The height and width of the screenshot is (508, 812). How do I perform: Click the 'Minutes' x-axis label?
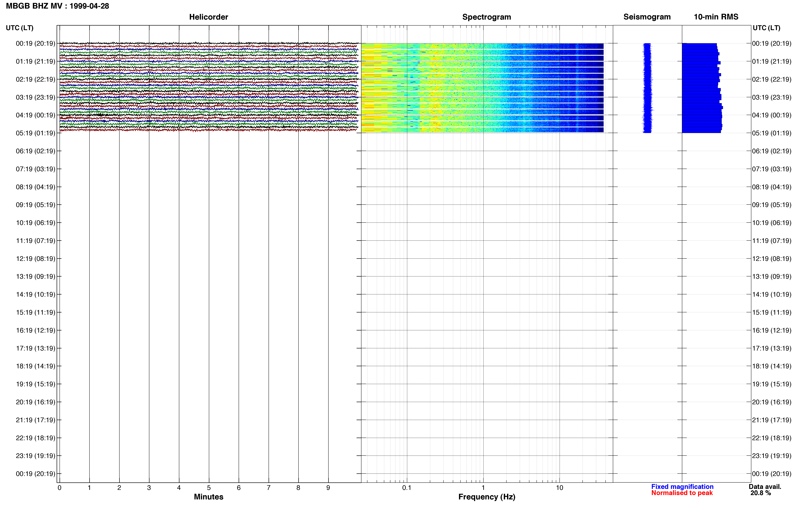209,497
